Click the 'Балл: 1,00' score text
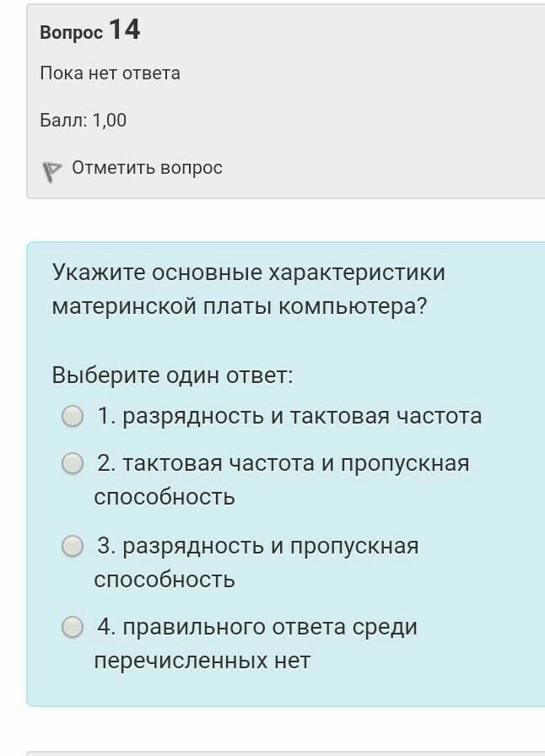This screenshot has width=545, height=756. pyautogui.click(x=83, y=121)
